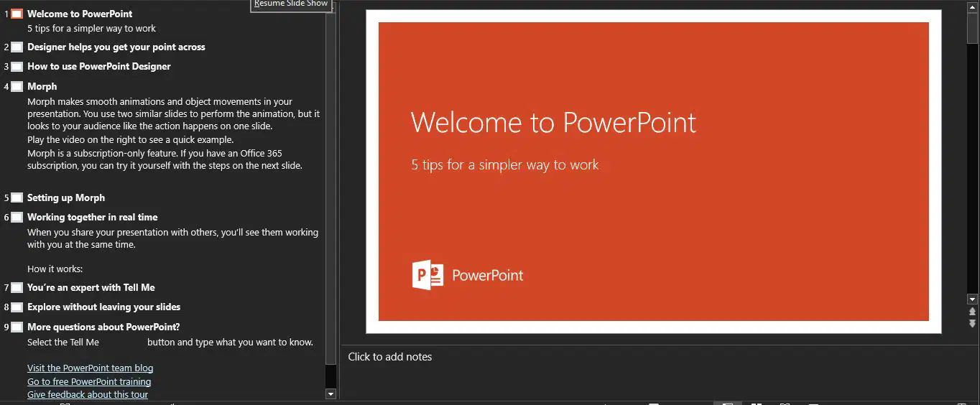Select slide 5 icon beside Setting up Morph
Viewport: 980px width, 405px height.
pyautogui.click(x=17, y=198)
